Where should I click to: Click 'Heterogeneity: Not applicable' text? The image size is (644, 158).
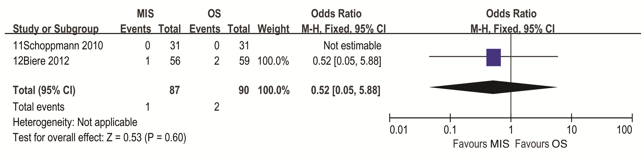tap(75, 122)
